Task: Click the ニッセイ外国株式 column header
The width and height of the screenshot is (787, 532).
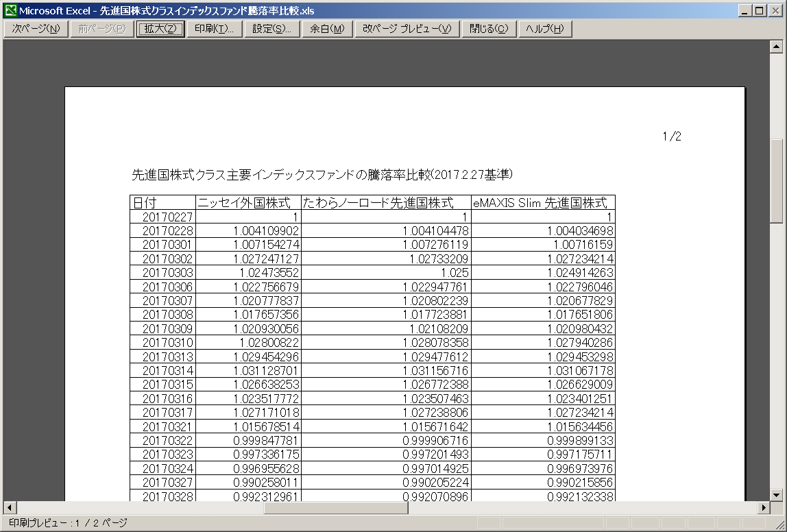Action: pyautogui.click(x=248, y=202)
